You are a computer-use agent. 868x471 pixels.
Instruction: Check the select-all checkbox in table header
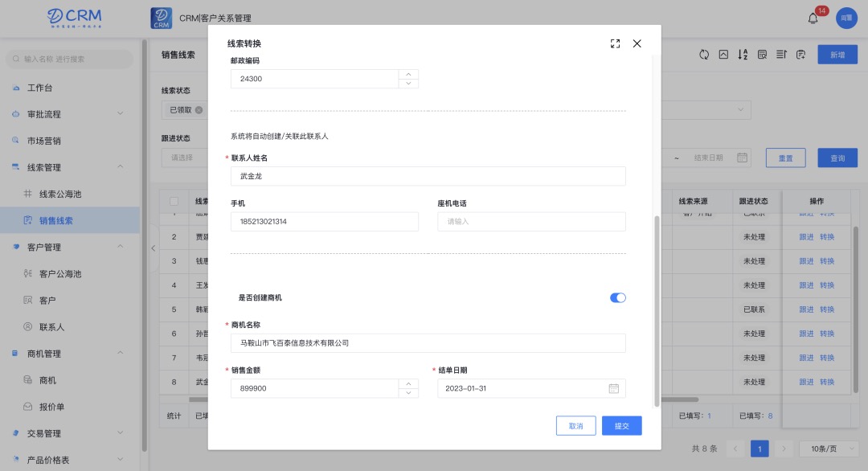(174, 202)
